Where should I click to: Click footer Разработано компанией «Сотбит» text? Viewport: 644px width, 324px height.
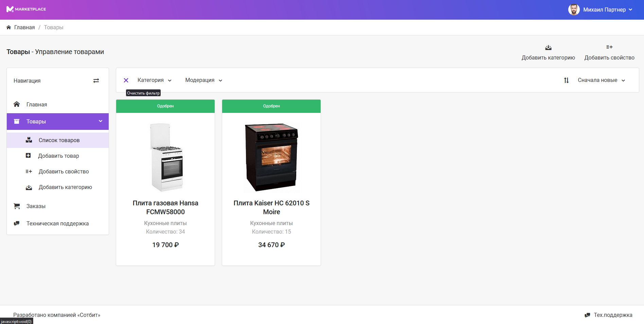pos(57,315)
